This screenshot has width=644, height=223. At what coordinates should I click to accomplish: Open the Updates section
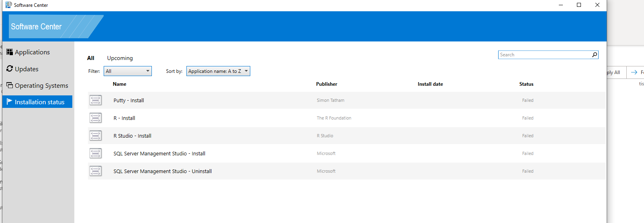tap(27, 69)
